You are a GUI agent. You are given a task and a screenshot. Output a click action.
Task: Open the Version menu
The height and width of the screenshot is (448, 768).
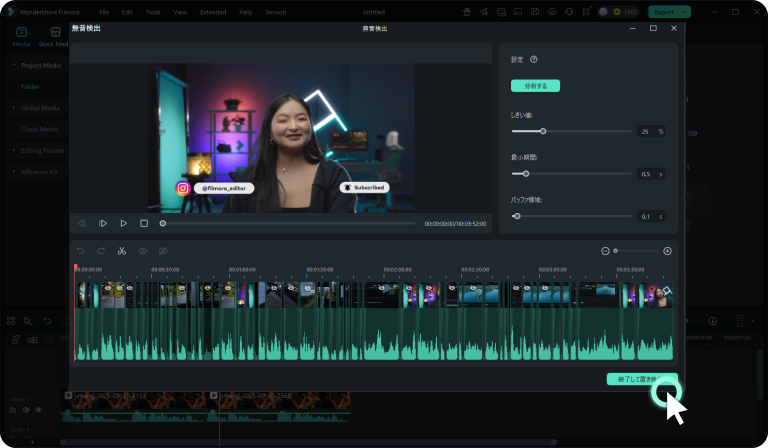[x=275, y=12]
